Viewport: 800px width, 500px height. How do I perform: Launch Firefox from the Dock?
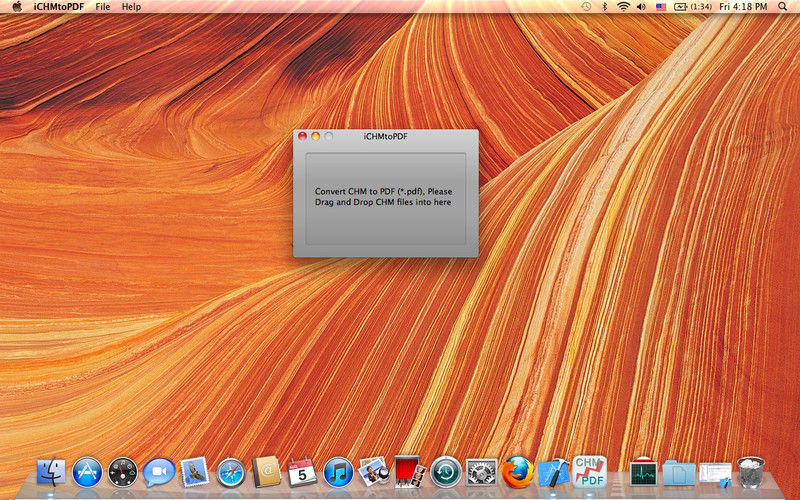click(517, 471)
